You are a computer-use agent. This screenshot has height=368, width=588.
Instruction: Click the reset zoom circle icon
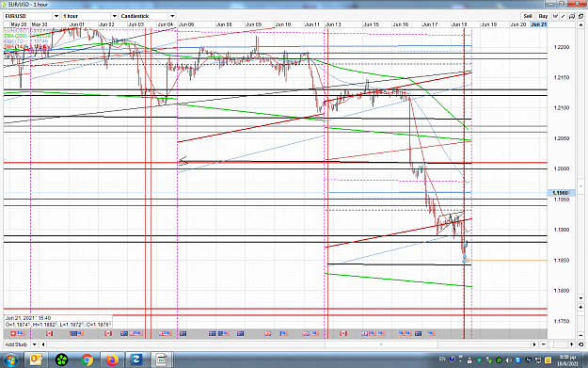(580, 344)
